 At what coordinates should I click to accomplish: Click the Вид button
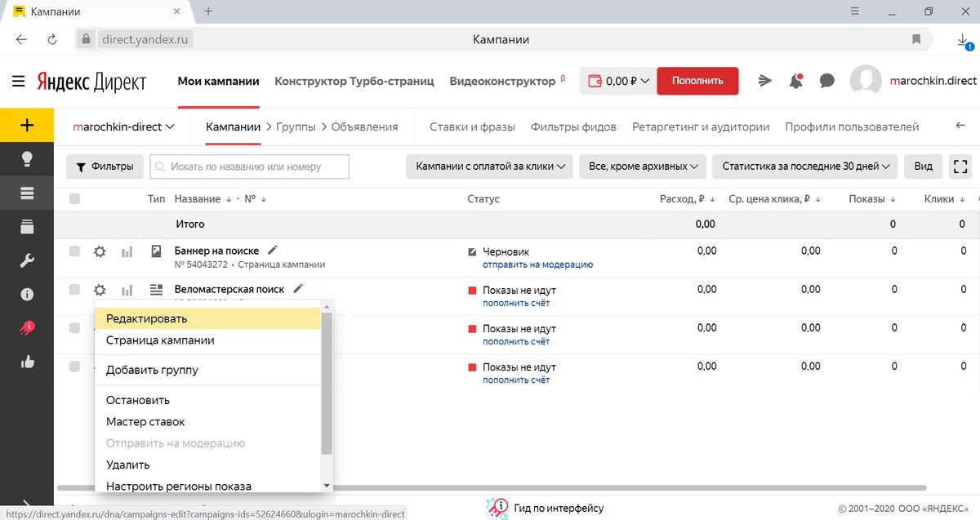coord(924,167)
